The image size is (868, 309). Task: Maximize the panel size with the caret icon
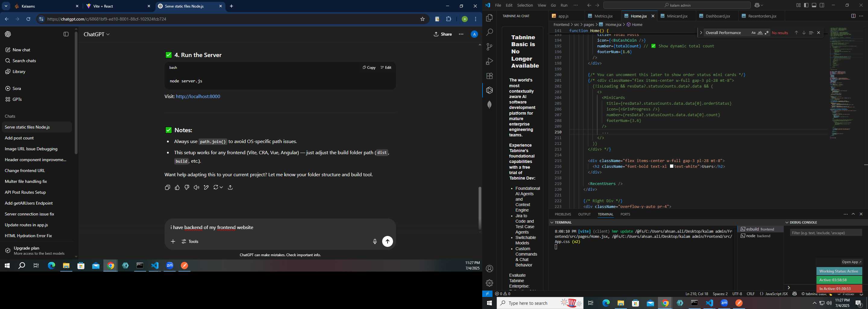pos(854,214)
